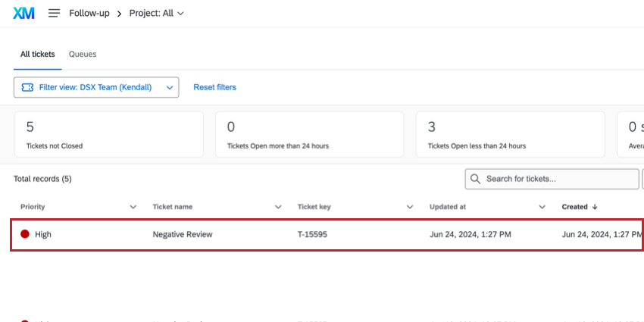
Task: Expand the Priority column chevron
Action: [x=133, y=207]
